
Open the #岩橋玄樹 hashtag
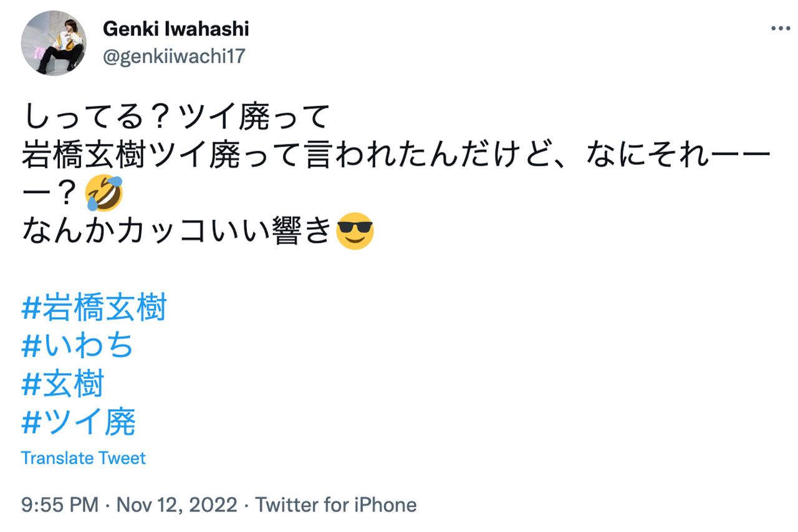(x=94, y=305)
